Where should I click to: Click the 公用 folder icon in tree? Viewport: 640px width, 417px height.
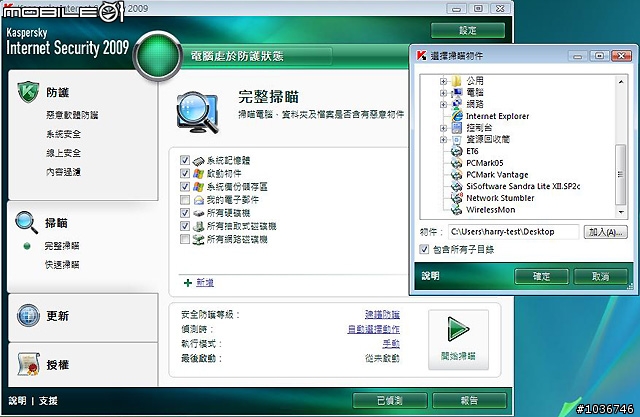(x=456, y=80)
